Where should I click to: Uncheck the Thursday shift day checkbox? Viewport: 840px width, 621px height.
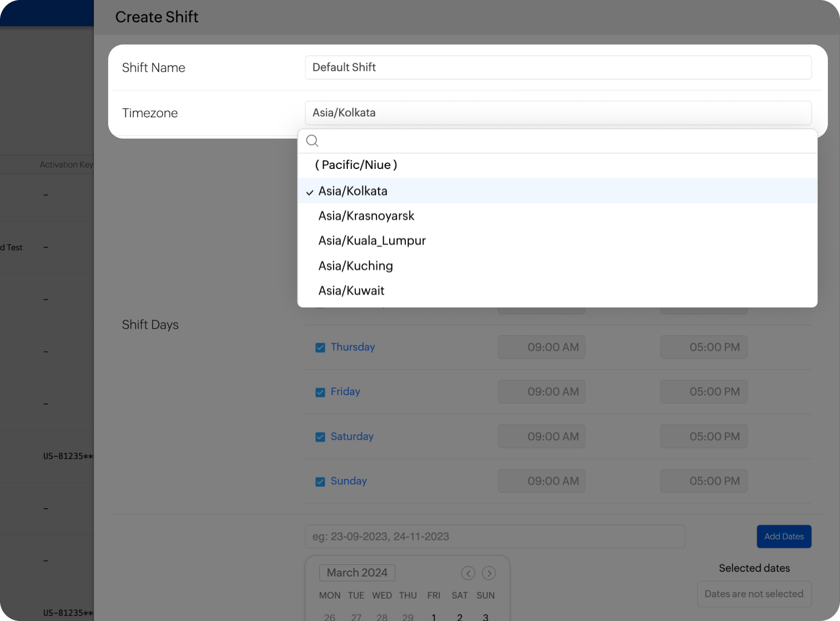[320, 347]
